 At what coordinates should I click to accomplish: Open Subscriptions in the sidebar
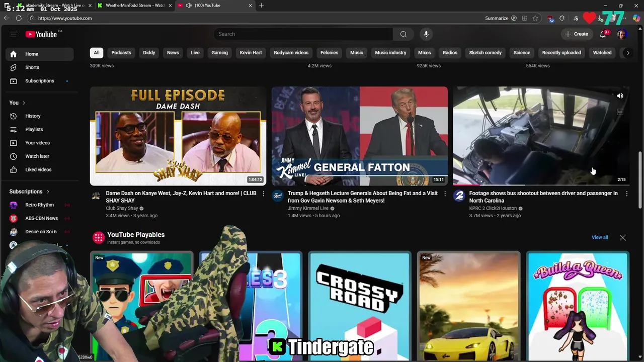(x=40, y=81)
